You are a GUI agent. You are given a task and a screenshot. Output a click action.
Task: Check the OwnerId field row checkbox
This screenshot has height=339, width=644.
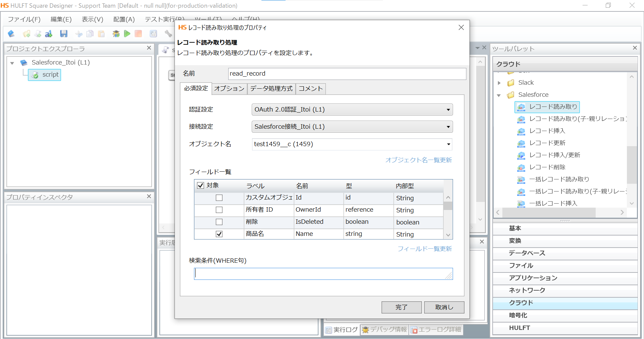click(219, 210)
